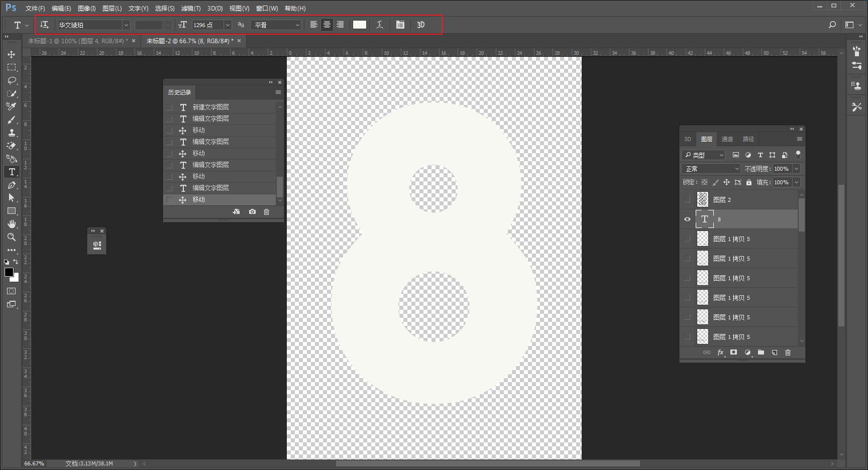Select the Lasso tool
The image size is (868, 470).
[x=12, y=80]
